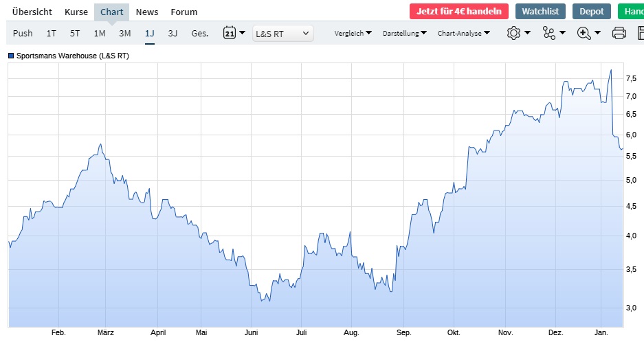Image resolution: width=644 pixels, height=342 pixels.
Task: Open the L&S RT exchange dropdown
Action: click(x=282, y=33)
